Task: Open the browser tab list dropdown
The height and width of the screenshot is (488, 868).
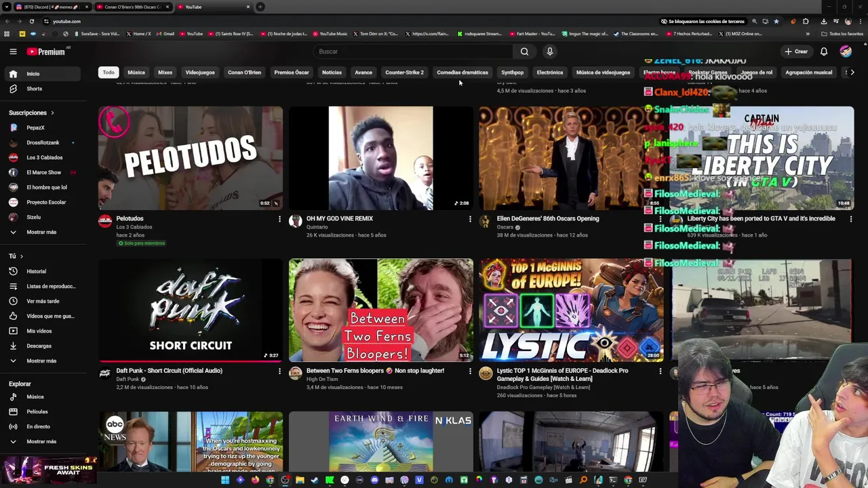Action: pos(6,7)
